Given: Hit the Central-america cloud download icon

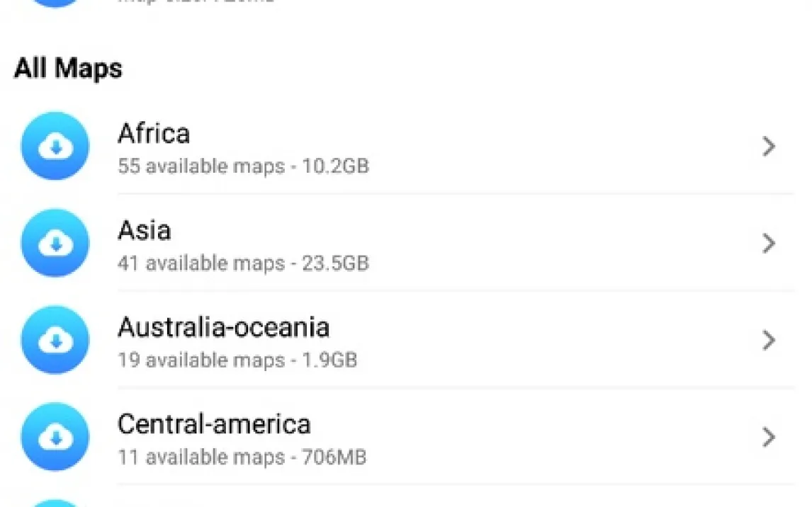Looking at the screenshot, I should (55, 438).
